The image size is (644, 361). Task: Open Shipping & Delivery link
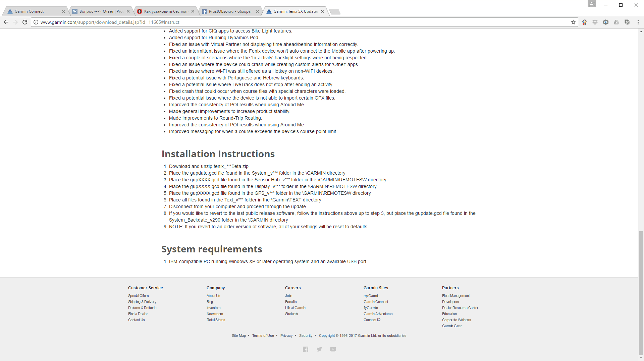coord(142,302)
